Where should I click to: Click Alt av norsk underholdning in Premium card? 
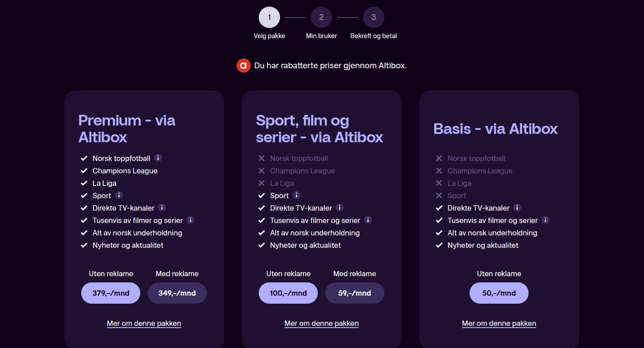(137, 233)
